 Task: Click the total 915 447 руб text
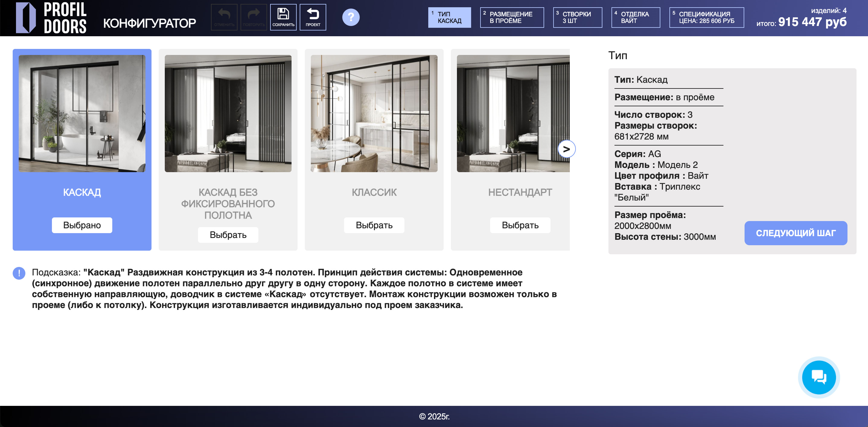[x=812, y=22]
